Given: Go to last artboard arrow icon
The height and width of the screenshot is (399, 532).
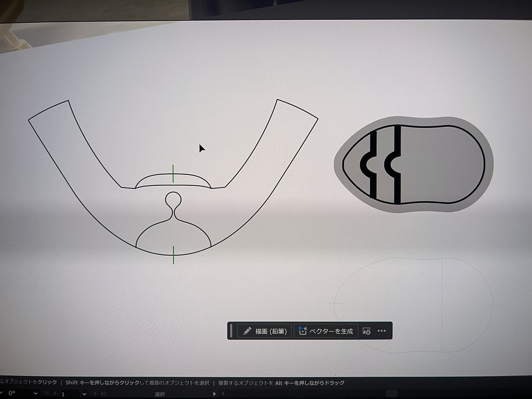Looking at the screenshot, I should [103, 394].
